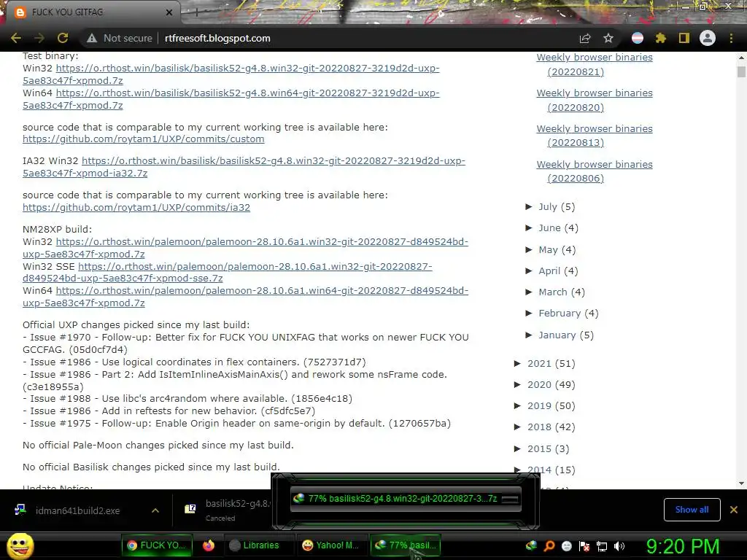Expand the January (5) archive
The image size is (747, 560).
point(529,335)
